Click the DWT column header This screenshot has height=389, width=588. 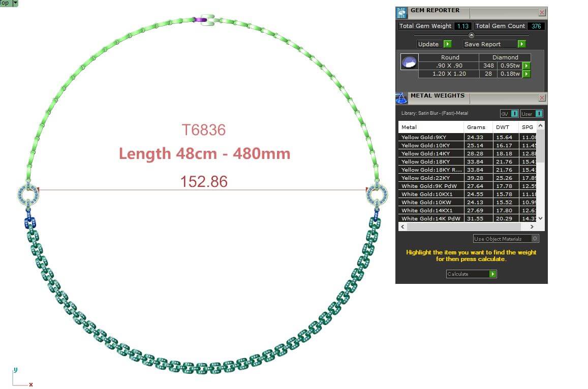pos(503,127)
